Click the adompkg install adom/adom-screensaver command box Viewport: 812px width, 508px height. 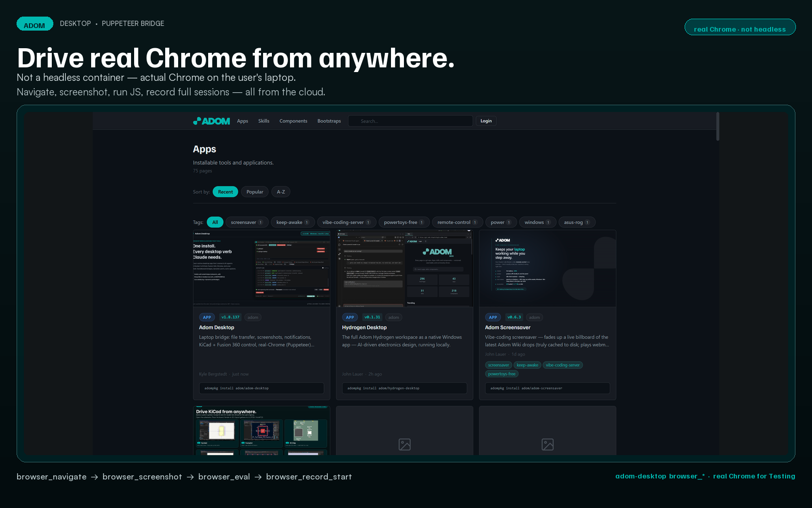pos(547,388)
